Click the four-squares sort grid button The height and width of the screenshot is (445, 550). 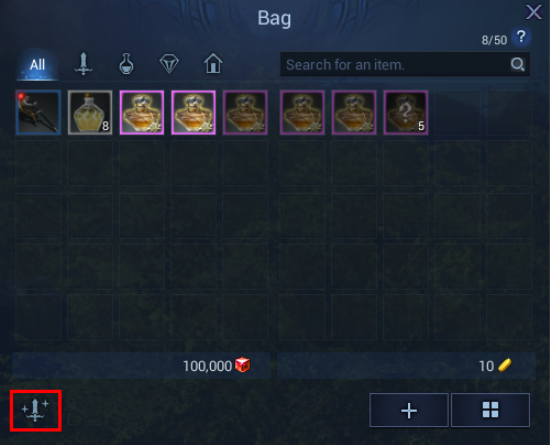[490, 410]
